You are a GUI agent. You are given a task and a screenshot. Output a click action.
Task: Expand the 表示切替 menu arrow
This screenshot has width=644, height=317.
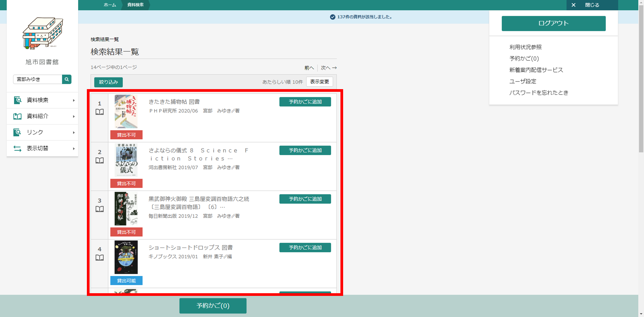(x=74, y=148)
